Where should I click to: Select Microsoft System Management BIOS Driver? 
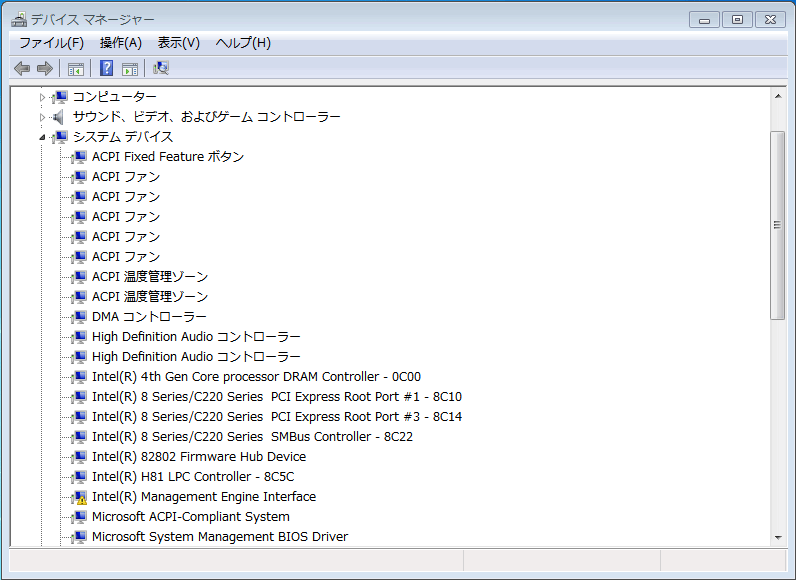[x=220, y=537]
